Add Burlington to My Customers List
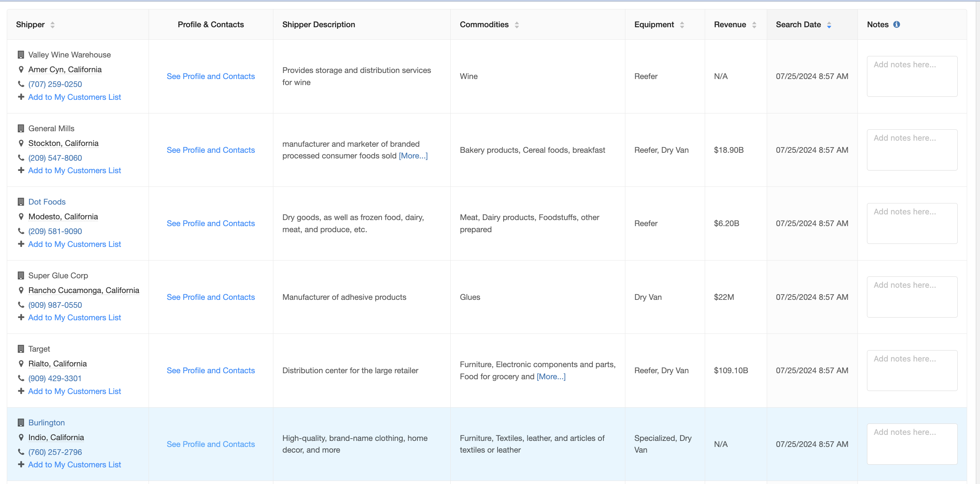The width and height of the screenshot is (980, 484). 74,465
